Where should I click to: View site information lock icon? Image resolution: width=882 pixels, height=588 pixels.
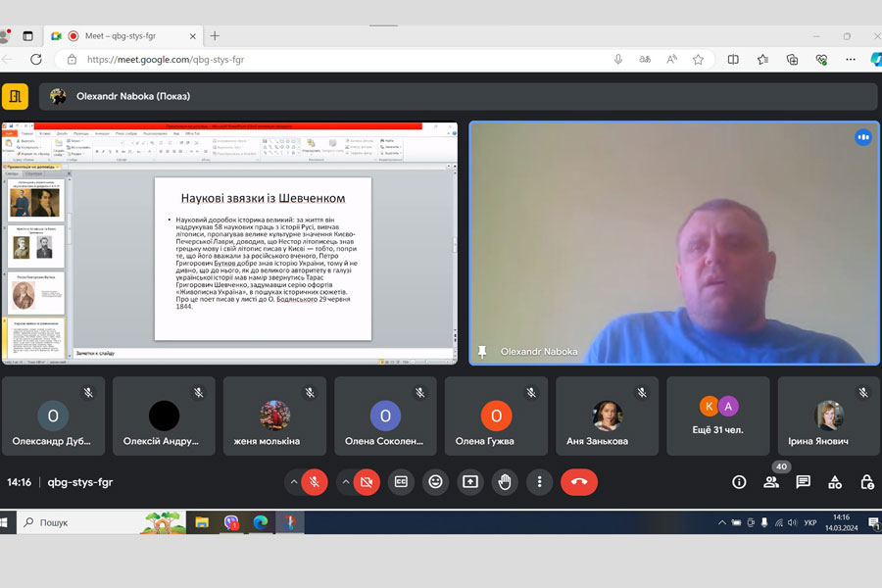pos(72,59)
